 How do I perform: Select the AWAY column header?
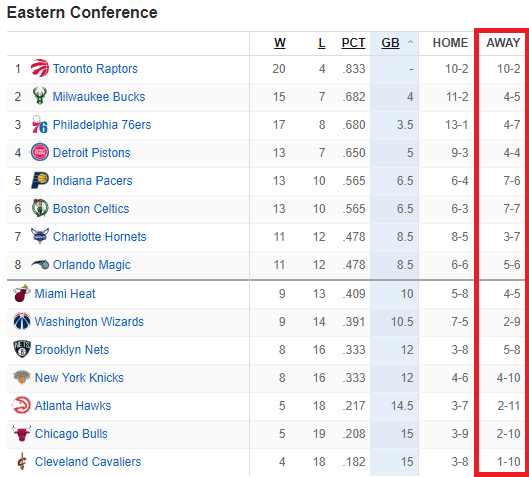pyautogui.click(x=503, y=43)
